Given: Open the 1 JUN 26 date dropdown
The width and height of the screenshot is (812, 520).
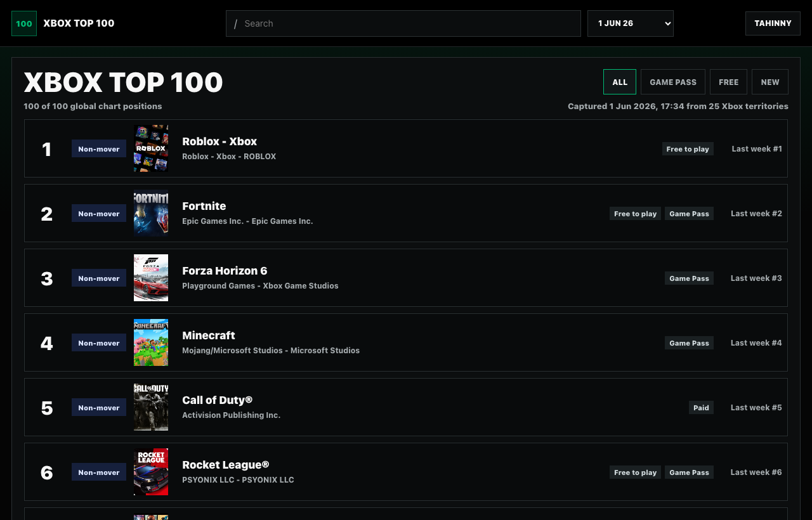Looking at the screenshot, I should pos(631,23).
